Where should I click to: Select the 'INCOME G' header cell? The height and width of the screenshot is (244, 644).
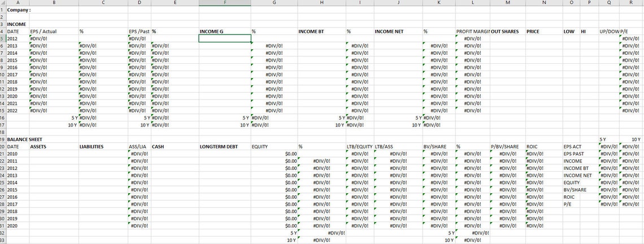(x=225, y=31)
